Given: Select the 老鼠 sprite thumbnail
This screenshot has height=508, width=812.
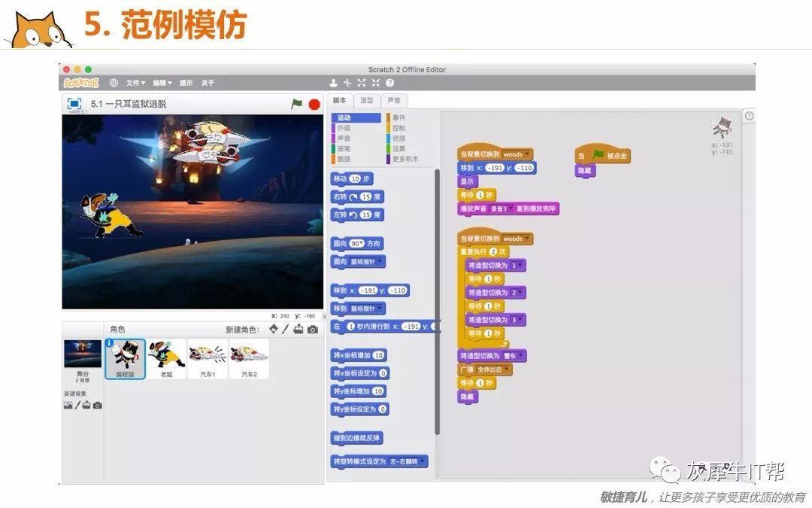Looking at the screenshot, I should [x=166, y=359].
